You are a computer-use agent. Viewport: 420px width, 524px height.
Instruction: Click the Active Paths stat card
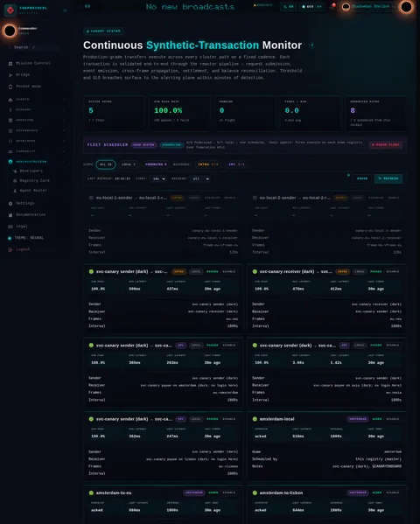click(114, 113)
